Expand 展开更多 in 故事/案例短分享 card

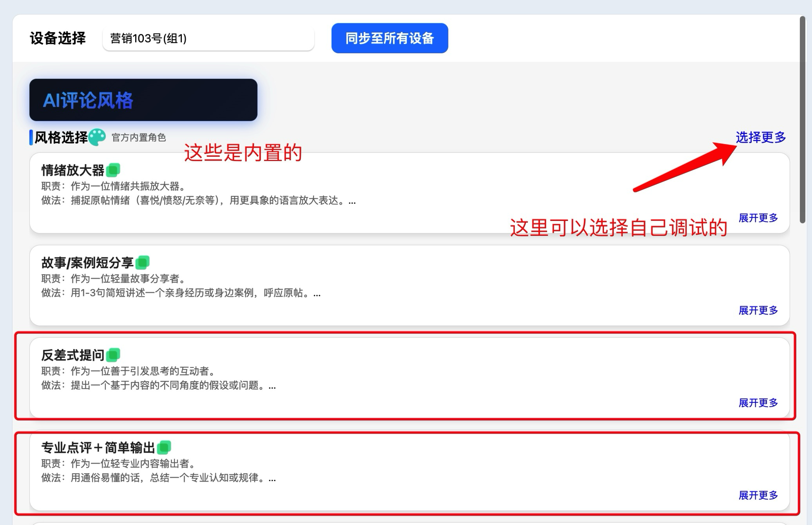click(758, 310)
